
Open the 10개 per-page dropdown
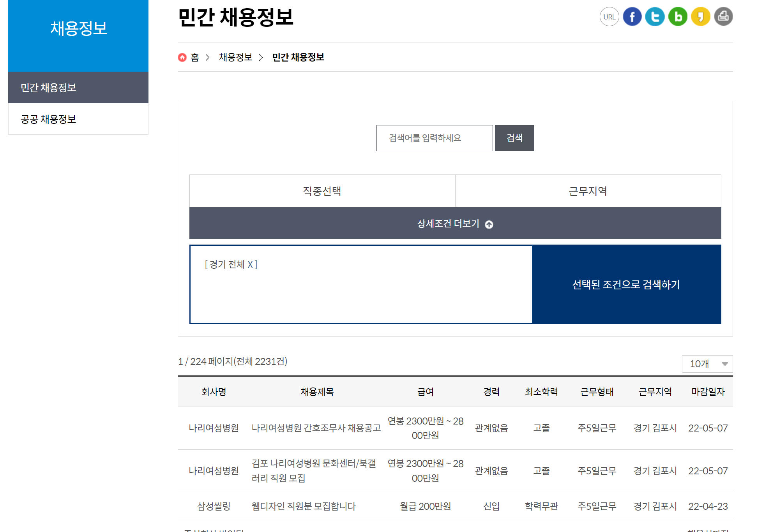click(x=707, y=364)
